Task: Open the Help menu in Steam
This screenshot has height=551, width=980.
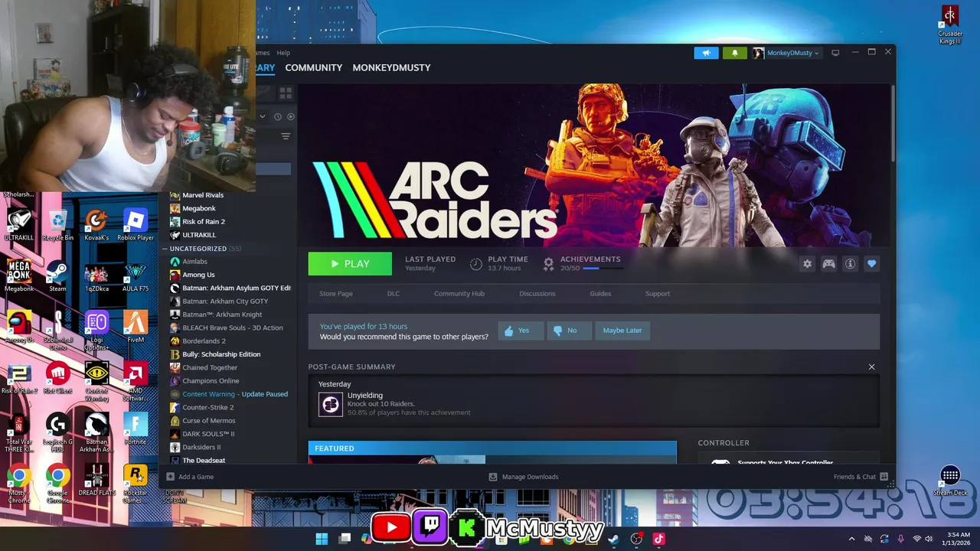Action: (283, 53)
